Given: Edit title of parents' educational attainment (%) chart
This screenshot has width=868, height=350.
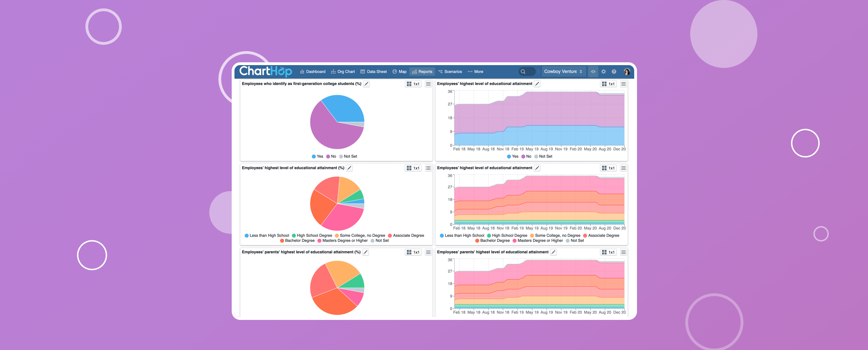Looking at the screenshot, I should point(365,252).
